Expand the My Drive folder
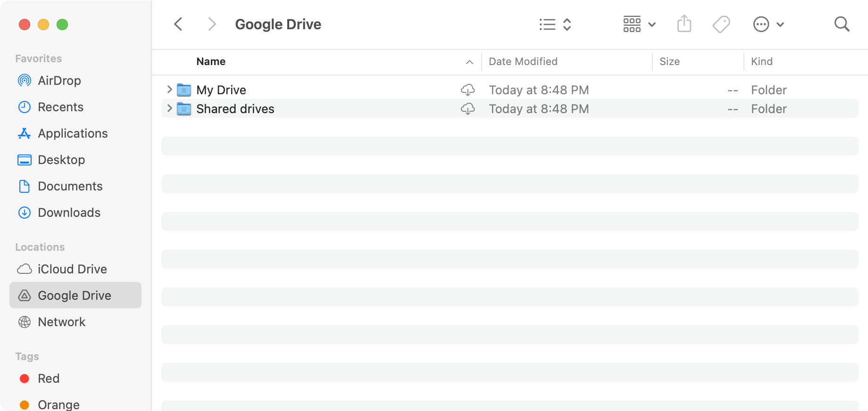 169,90
